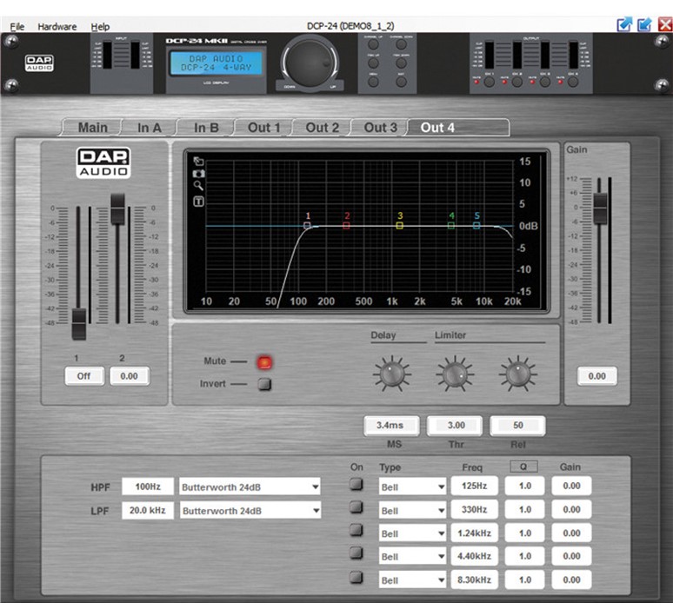
Task: Select EQ band 3 yellow node on graph
Action: pyautogui.click(x=400, y=225)
